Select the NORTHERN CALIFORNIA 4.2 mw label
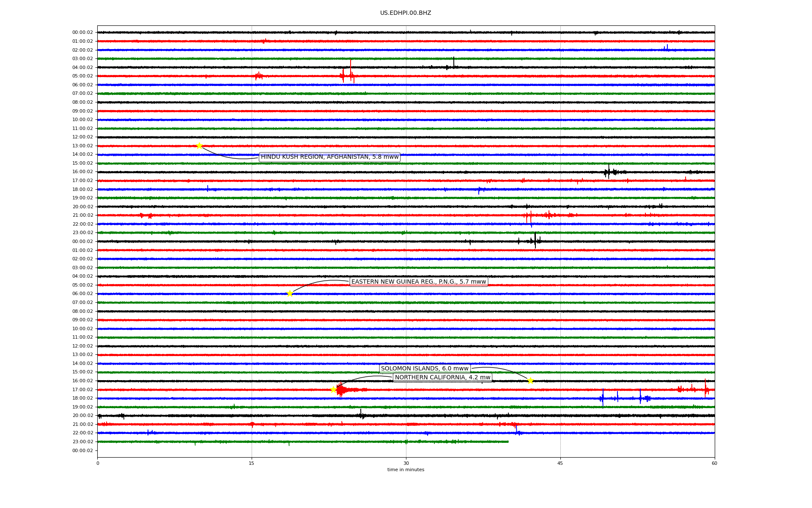Viewport: 812px width, 508px height. point(442,378)
